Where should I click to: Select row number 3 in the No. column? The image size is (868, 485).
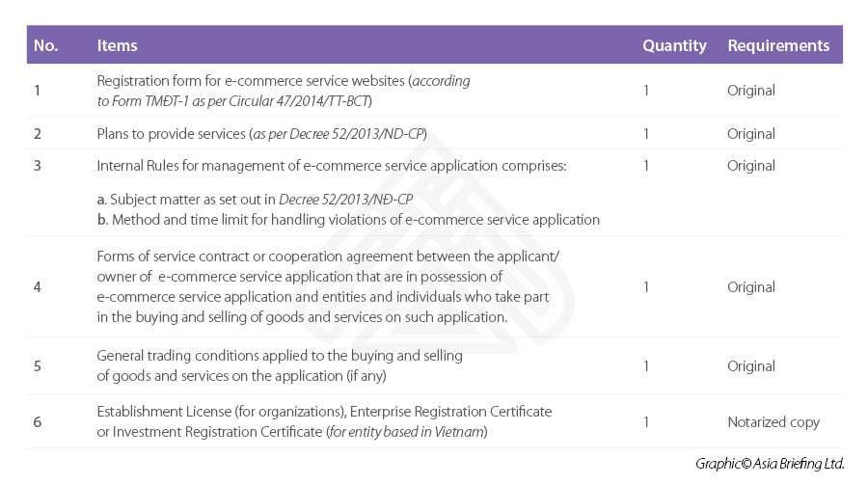coord(38,166)
